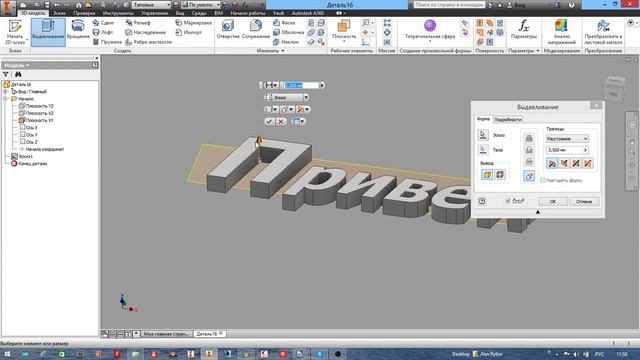Expand the 'Изменить' panel dropdown
The width and height of the screenshot is (640, 360).
pyautogui.click(x=271, y=51)
